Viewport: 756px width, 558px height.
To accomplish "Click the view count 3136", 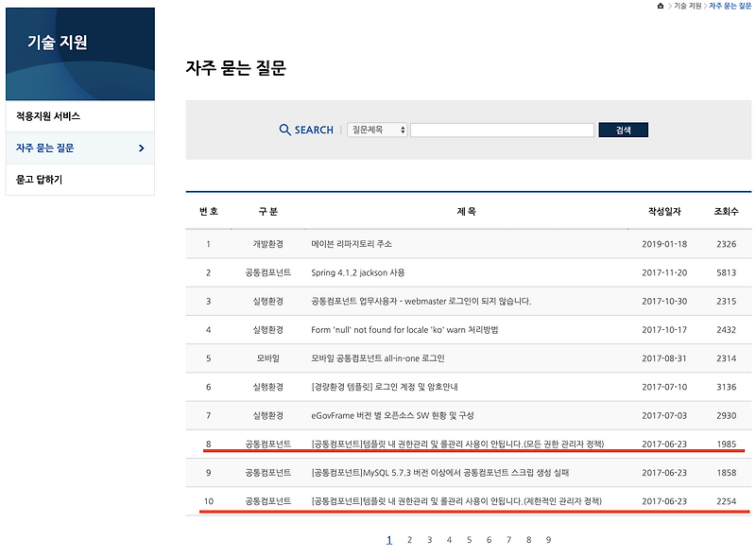I will click(726, 387).
